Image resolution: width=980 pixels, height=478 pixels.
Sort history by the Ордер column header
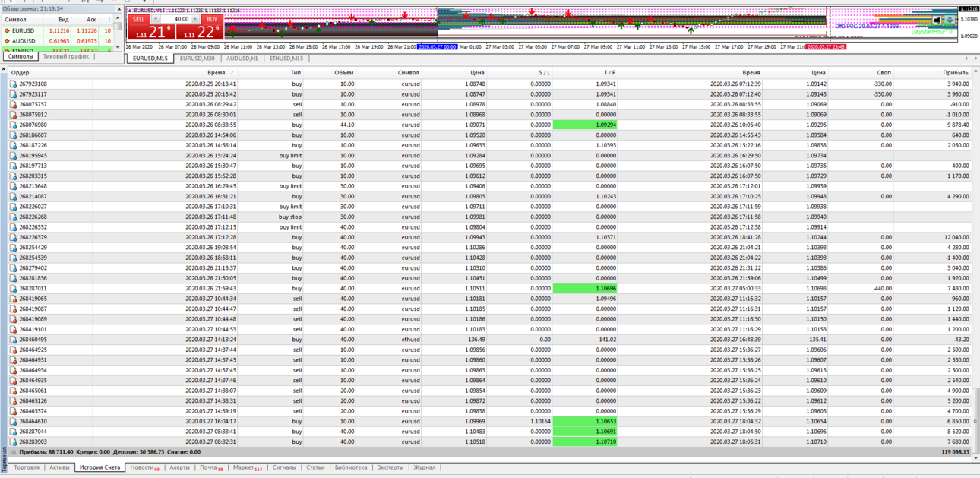(x=50, y=73)
